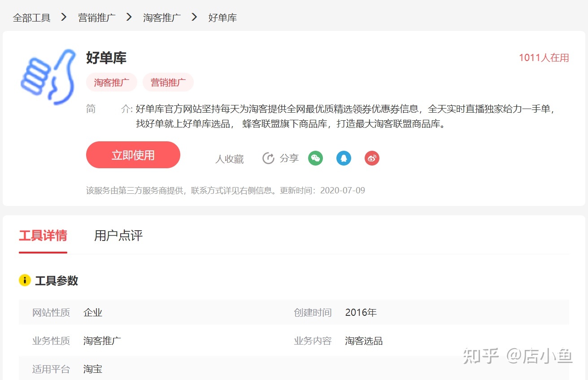Viewport: 588px width, 380px height.
Task: Click the 淘客推广 pink tag
Action: point(112,82)
